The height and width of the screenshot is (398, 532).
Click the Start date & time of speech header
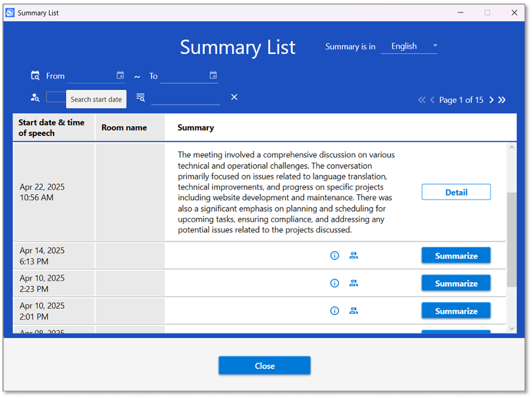tap(54, 127)
